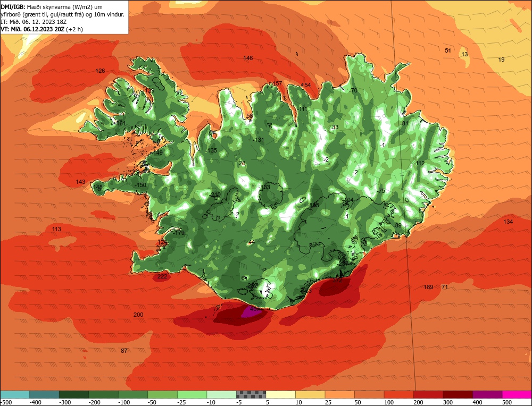Click the map value '-75' in the east
Screen dimensions: 532x406
click(x=381, y=191)
